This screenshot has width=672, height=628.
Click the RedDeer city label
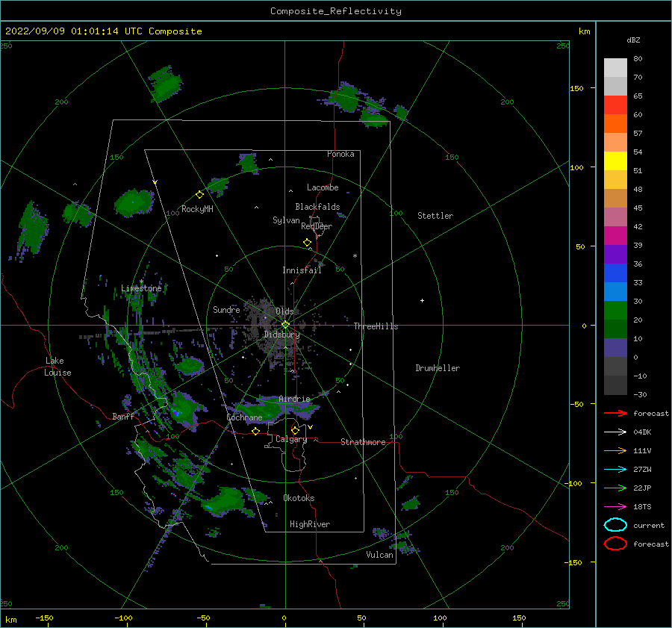pyautogui.click(x=317, y=226)
